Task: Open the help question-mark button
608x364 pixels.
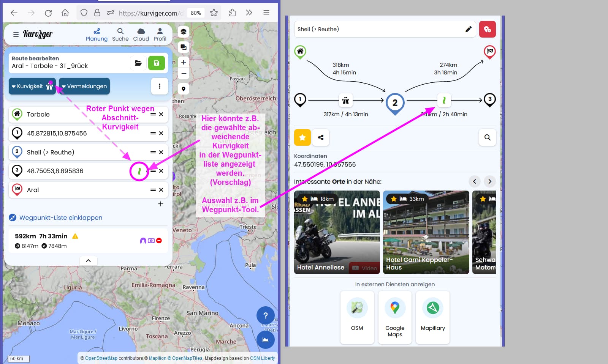Action: [x=266, y=315]
